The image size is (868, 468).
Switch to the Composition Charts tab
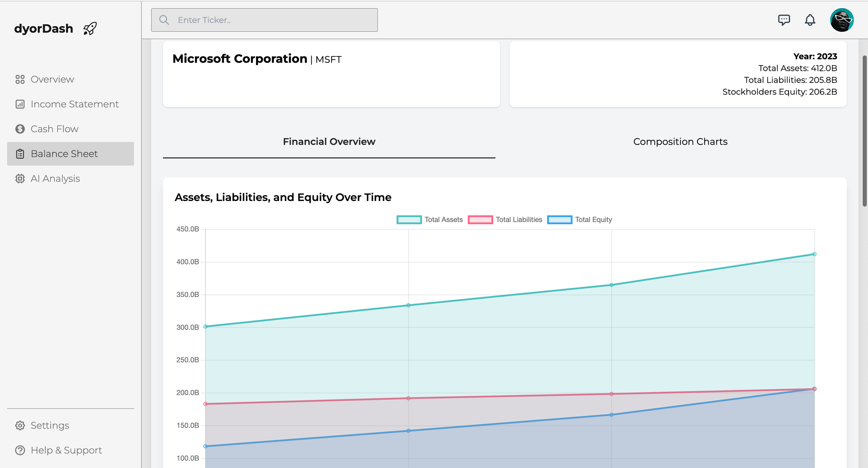[680, 142]
